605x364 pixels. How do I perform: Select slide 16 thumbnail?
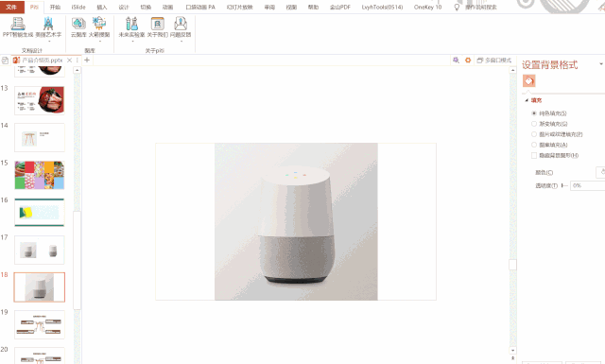[x=40, y=213]
